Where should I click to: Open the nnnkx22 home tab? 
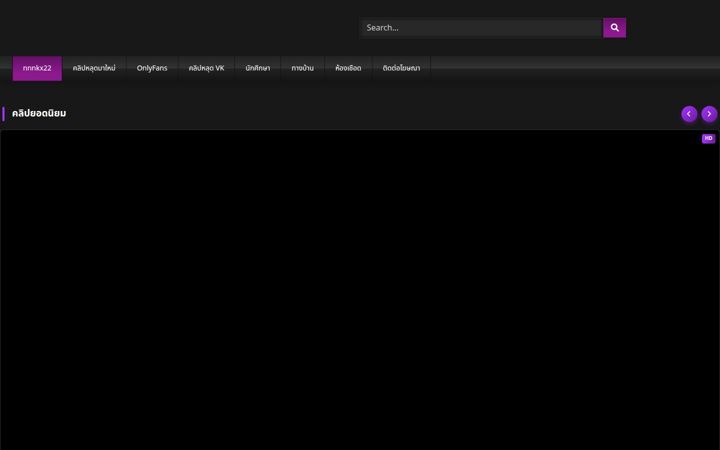37,68
